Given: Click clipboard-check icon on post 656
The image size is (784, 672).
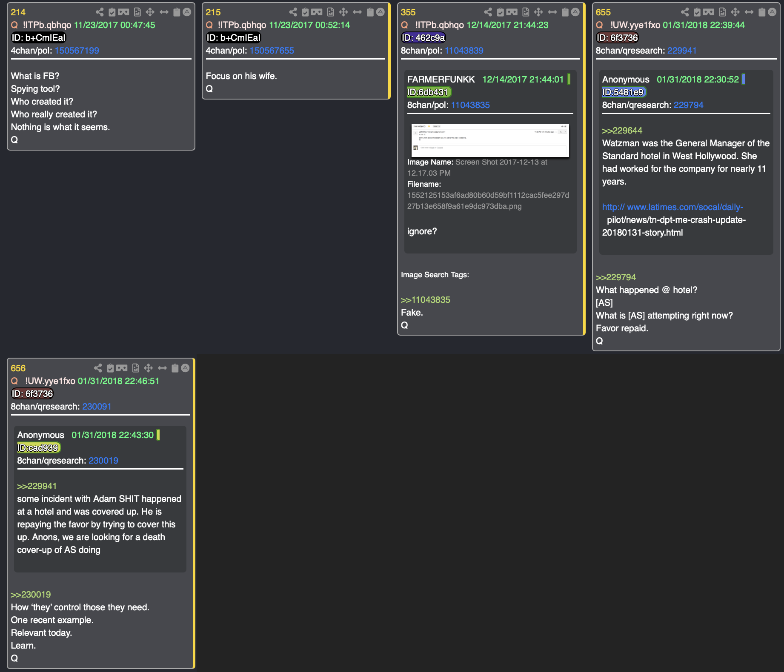Looking at the screenshot, I should pyautogui.click(x=110, y=368).
